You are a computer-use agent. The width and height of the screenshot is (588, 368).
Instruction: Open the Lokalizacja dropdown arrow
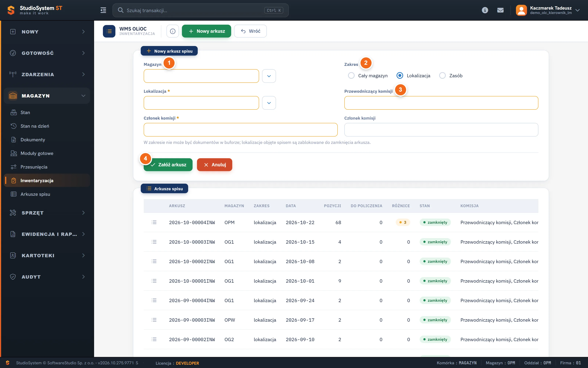click(x=269, y=103)
